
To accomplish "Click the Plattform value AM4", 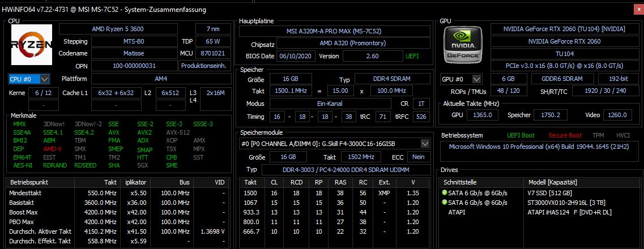I will click(161, 79).
